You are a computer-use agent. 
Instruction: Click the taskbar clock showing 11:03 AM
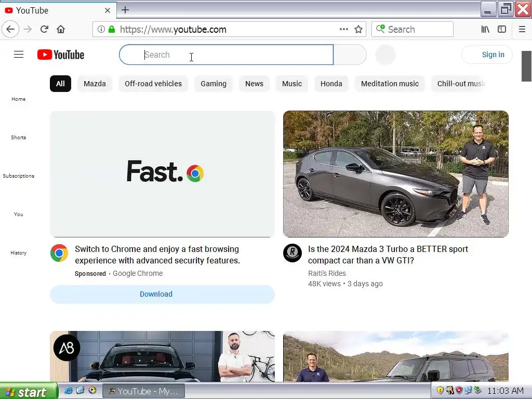pos(505,391)
